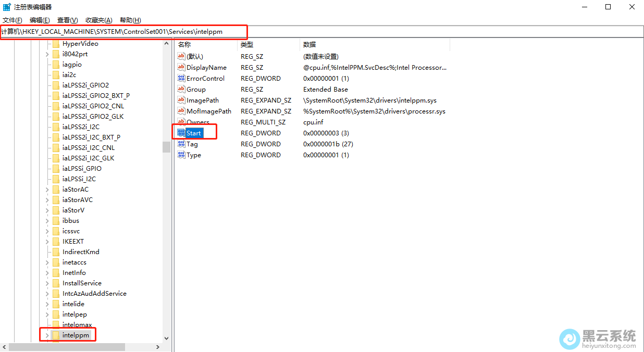Expand the intelppm key arrow
The height and width of the screenshot is (352, 644).
47,335
